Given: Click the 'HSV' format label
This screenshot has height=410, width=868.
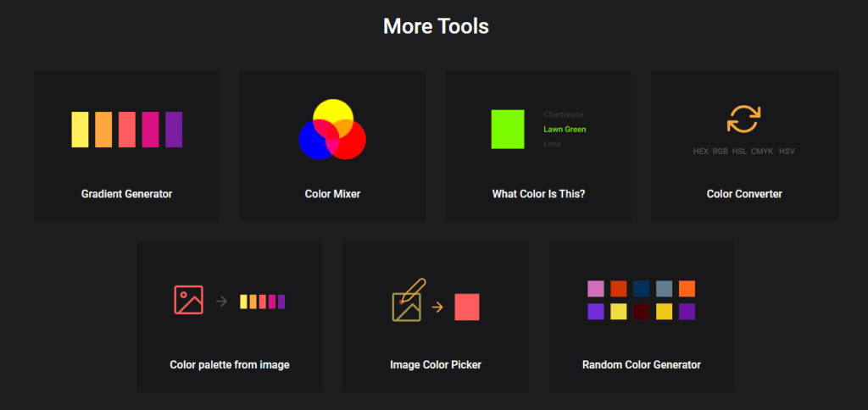Looking at the screenshot, I should 787,151.
